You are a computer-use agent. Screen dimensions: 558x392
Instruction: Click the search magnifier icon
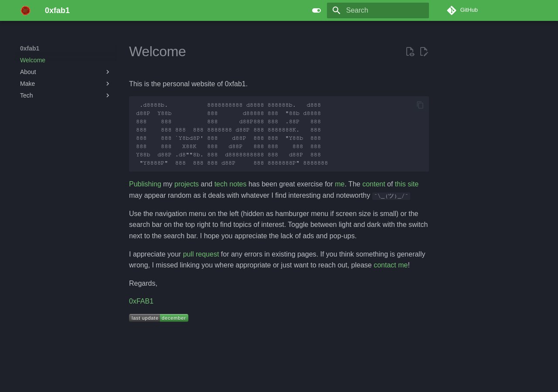pyautogui.click(x=336, y=10)
